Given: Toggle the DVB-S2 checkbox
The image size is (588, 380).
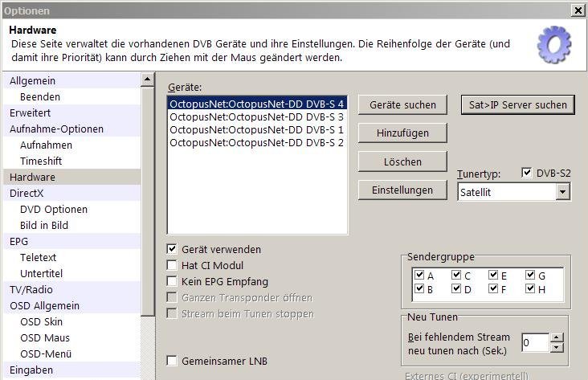Looking at the screenshot, I should click(x=527, y=173).
